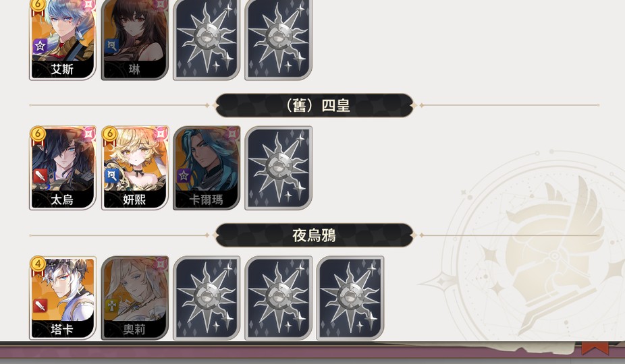
Task: Open the dimmed 琳 character card
Action: click(x=135, y=39)
